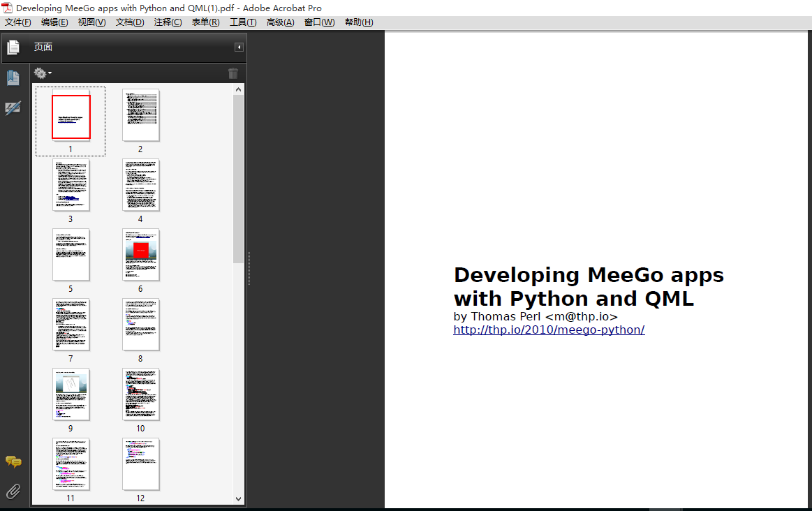Click the author line 'by Thomas Perl'

(496, 316)
